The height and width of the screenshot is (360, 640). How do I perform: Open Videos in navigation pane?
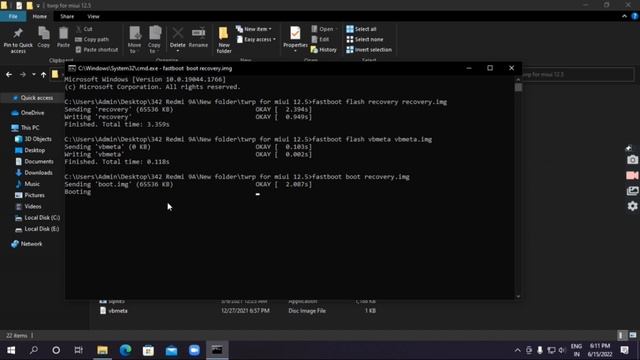[28, 207]
